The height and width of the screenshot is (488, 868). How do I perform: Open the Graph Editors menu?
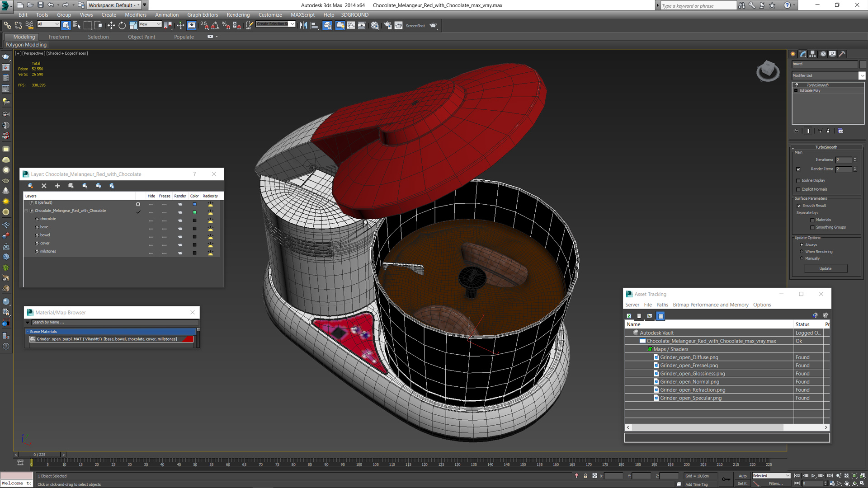(x=203, y=15)
